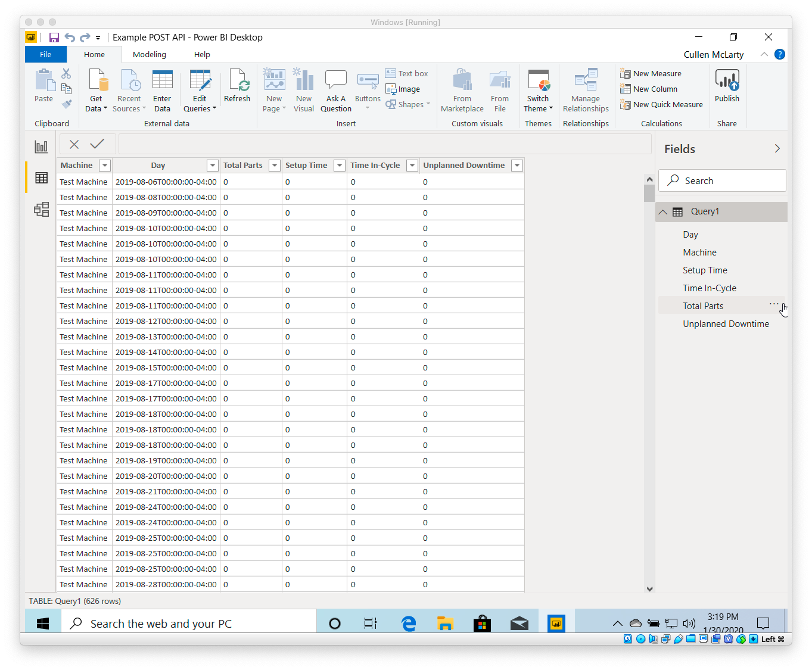Viewport: 812px width, 670px height.
Task: Open the Day column filter dropdown
Action: (x=212, y=166)
